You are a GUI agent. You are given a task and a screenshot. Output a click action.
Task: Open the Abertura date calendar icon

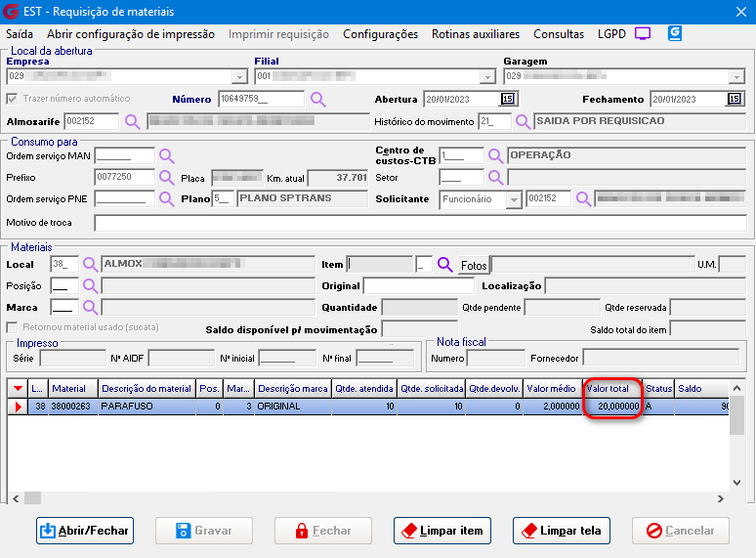pyautogui.click(x=508, y=99)
